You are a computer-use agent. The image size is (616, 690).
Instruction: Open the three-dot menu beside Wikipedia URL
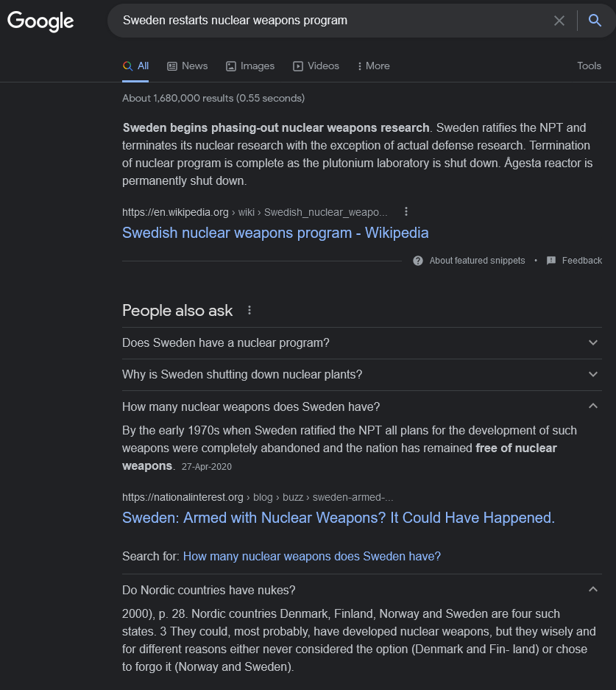(x=406, y=212)
